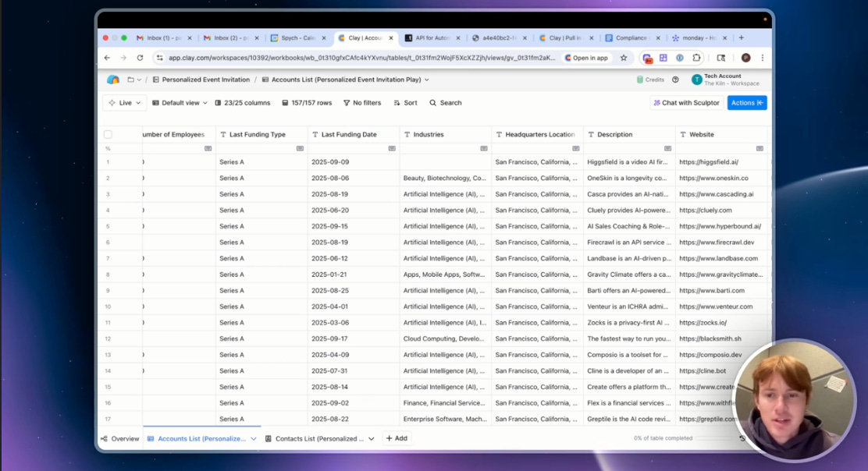The image size is (868, 471).
Task: Click https://zocks.io/ cell
Action: pyautogui.click(x=721, y=322)
